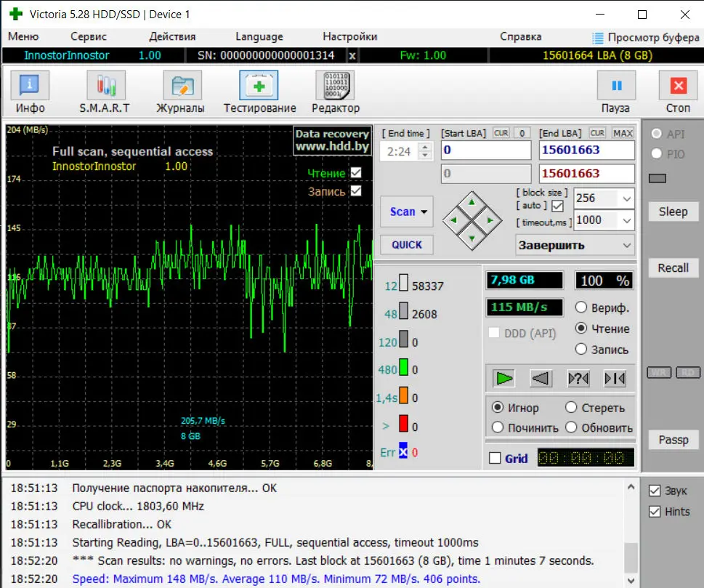Open the Редактор sector editor
The image size is (704, 588).
pyautogui.click(x=336, y=92)
